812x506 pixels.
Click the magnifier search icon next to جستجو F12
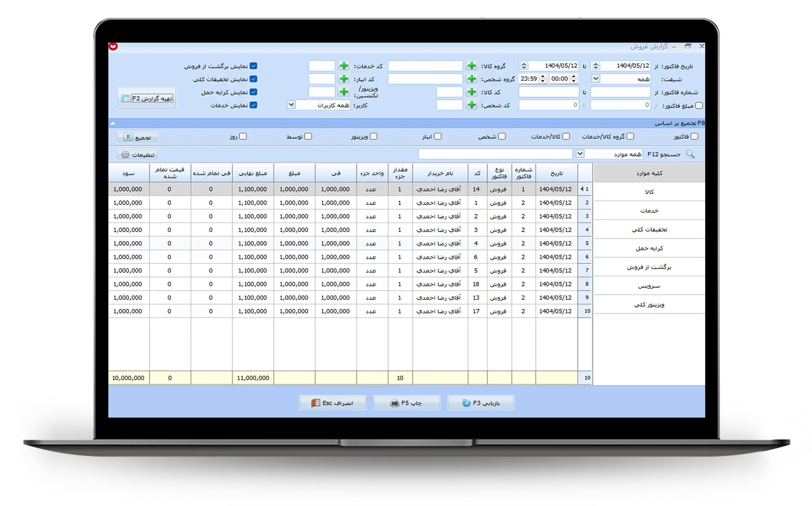(690, 154)
